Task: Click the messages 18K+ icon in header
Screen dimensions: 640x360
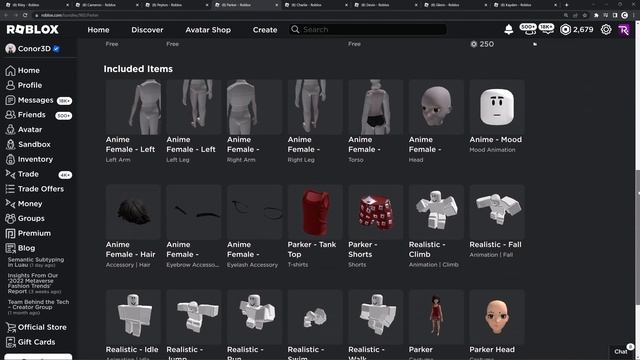Action: pyautogui.click(x=547, y=29)
